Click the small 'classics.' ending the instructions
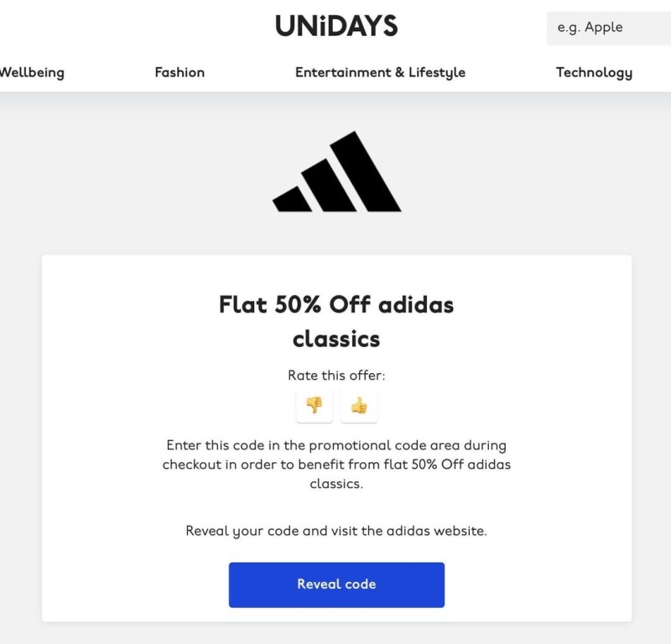 [x=336, y=484]
